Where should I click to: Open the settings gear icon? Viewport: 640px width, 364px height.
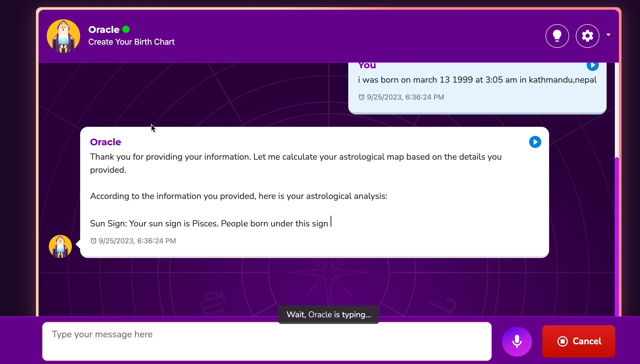click(587, 36)
